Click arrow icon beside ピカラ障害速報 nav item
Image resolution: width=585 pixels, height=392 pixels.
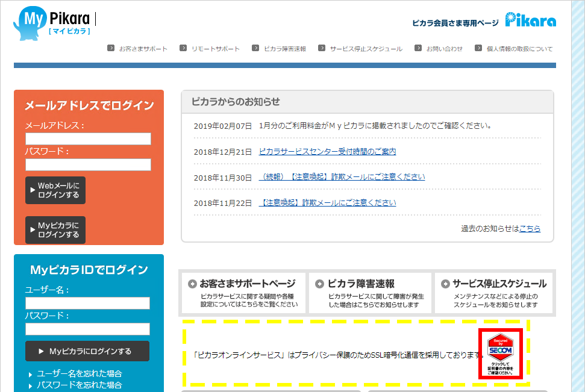click(x=255, y=48)
